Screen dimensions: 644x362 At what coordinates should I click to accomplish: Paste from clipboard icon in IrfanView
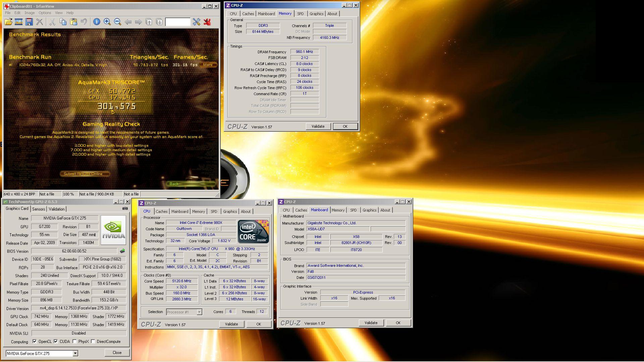click(x=73, y=22)
